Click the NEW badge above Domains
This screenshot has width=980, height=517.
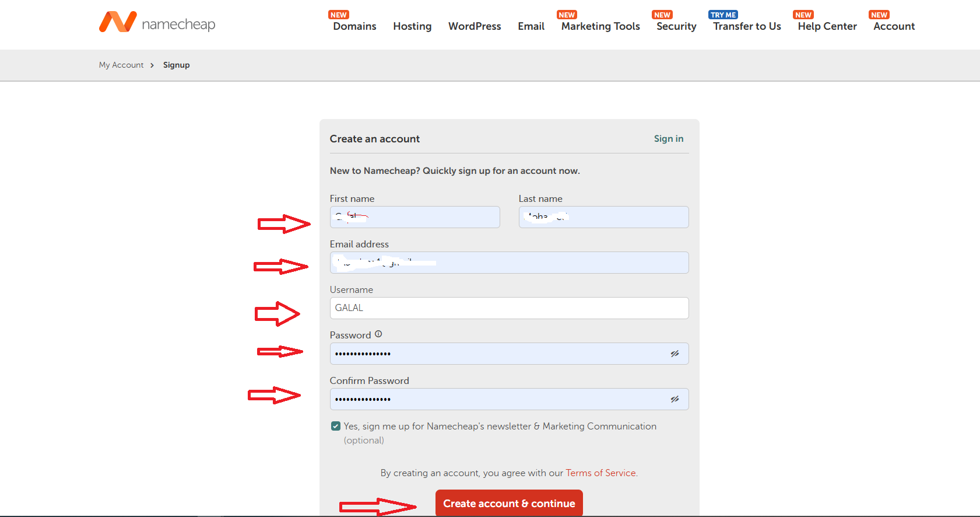coord(339,15)
